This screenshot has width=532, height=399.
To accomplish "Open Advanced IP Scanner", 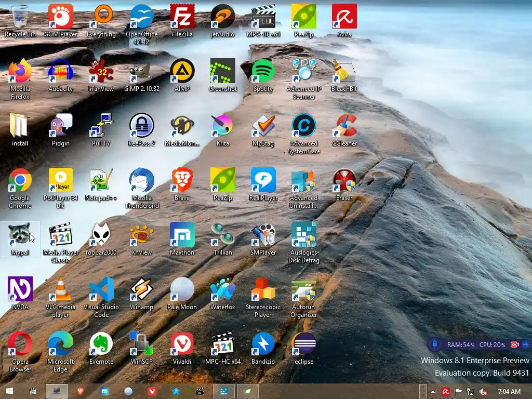I will pos(303,79).
